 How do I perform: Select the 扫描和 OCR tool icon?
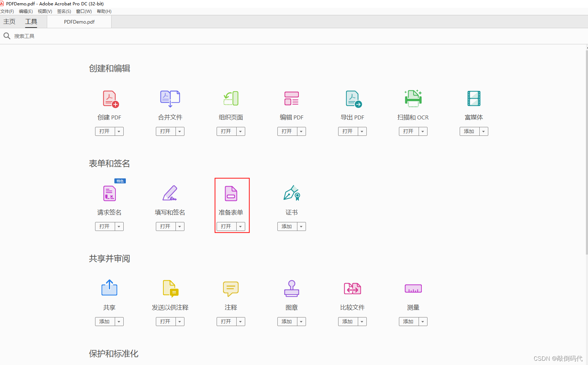pos(413,98)
